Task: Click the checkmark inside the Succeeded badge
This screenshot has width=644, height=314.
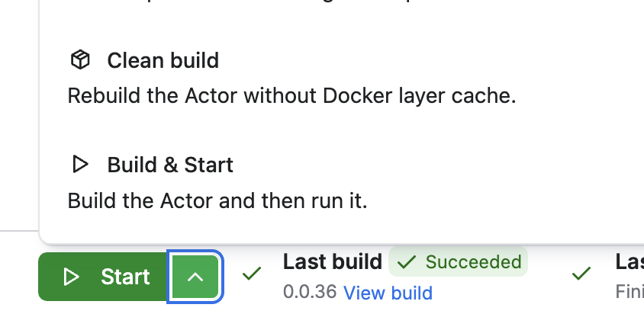Action: click(x=407, y=261)
